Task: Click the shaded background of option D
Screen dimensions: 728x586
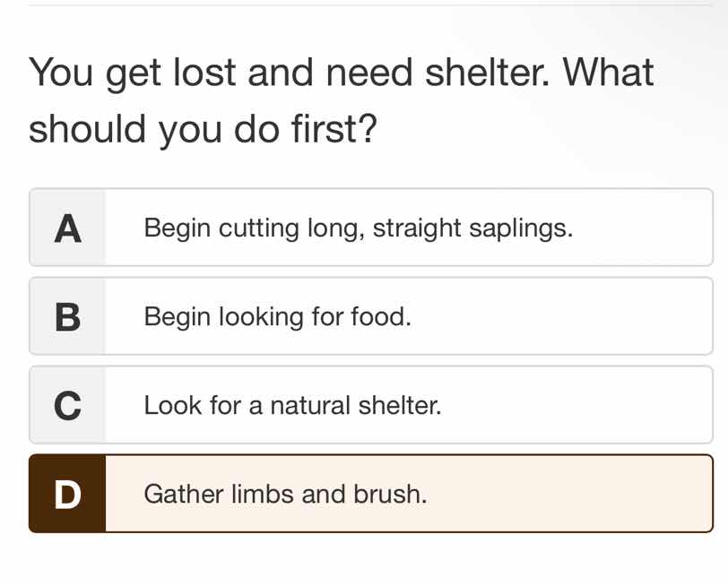Action: tap(538, 494)
